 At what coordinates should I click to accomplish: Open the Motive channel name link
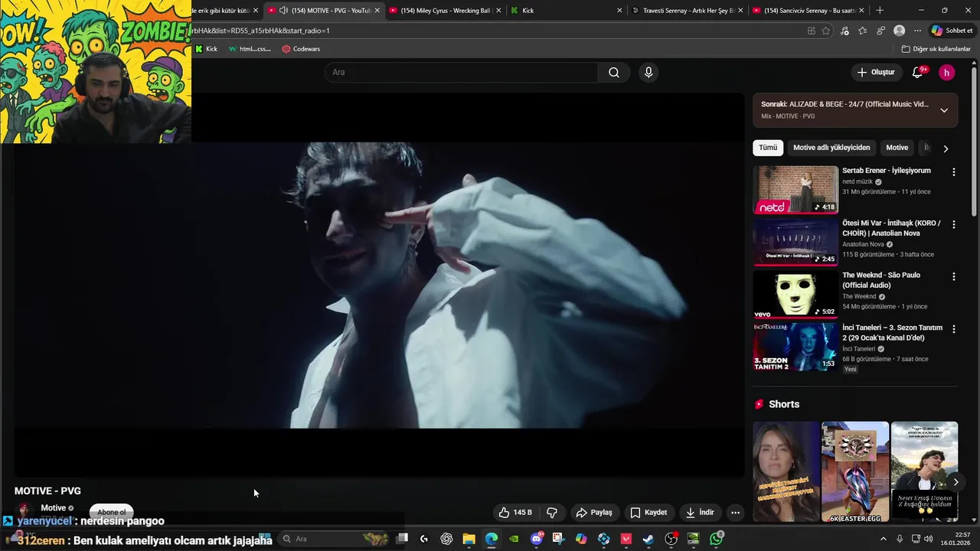coord(53,508)
